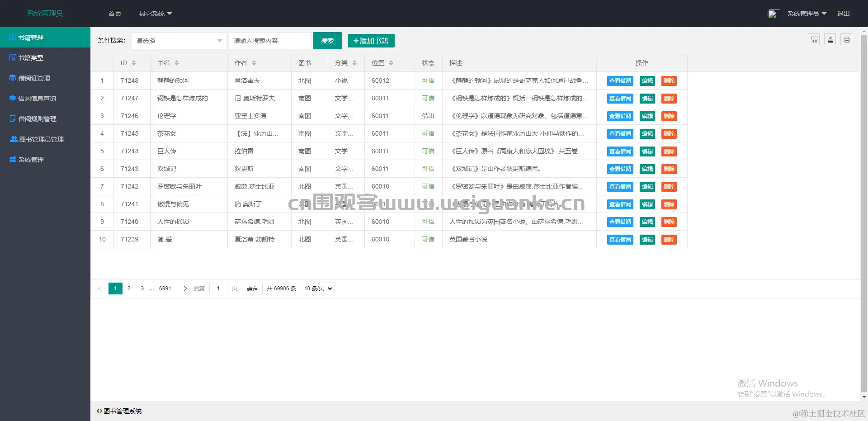This screenshot has height=421, width=868.
Task: Select current page 1 button
Action: [x=115, y=289]
